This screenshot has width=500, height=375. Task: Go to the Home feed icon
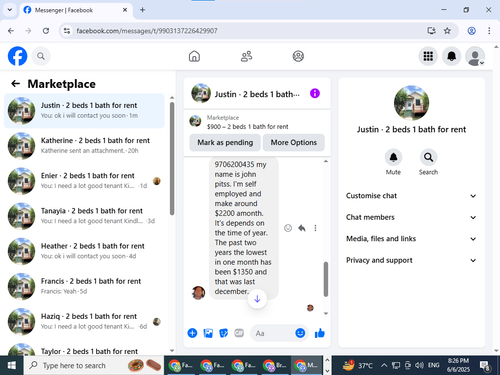pyautogui.click(x=194, y=56)
